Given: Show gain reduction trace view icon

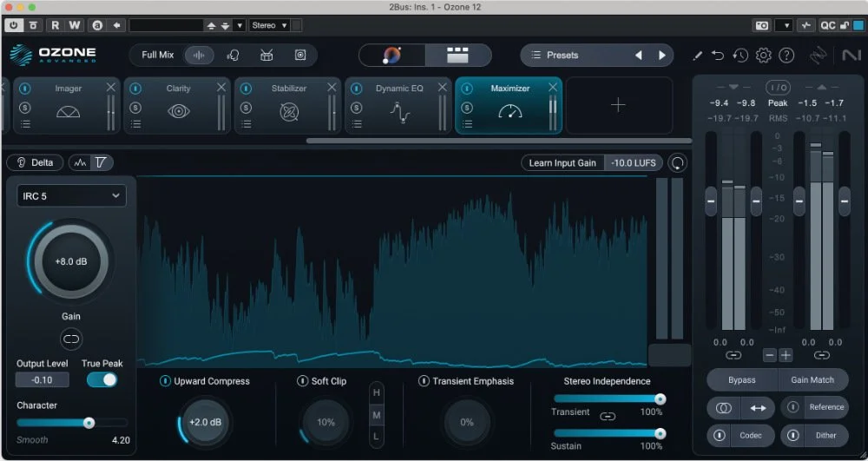Looking at the screenshot, I should pyautogui.click(x=101, y=162).
